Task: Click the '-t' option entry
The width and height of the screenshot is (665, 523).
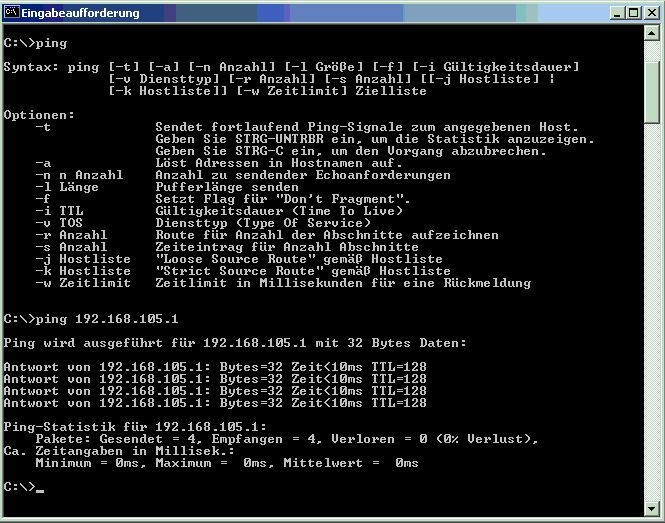Action: [x=43, y=127]
